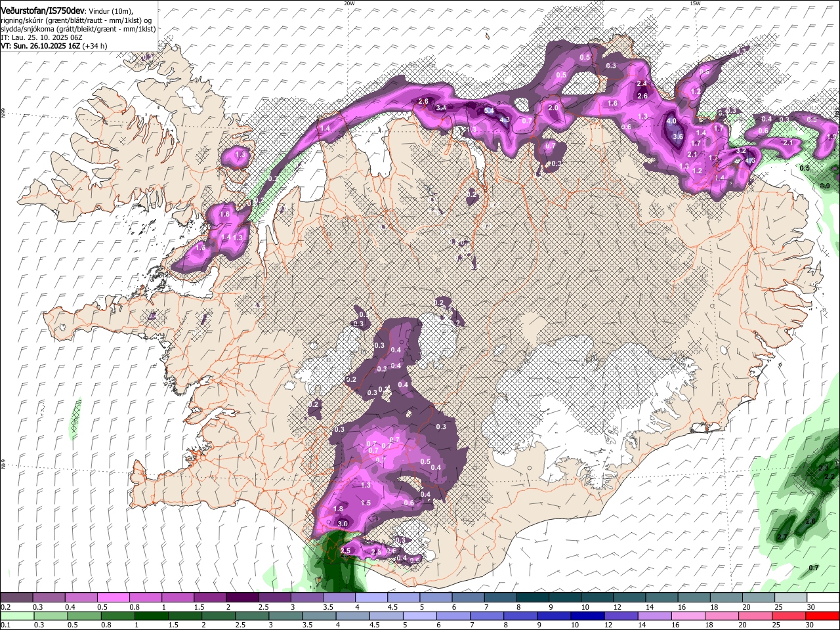Screen dimensions: 840x630
Task: Click the 1.8 snowfall value above 3.0
Action: pyautogui.click(x=339, y=509)
